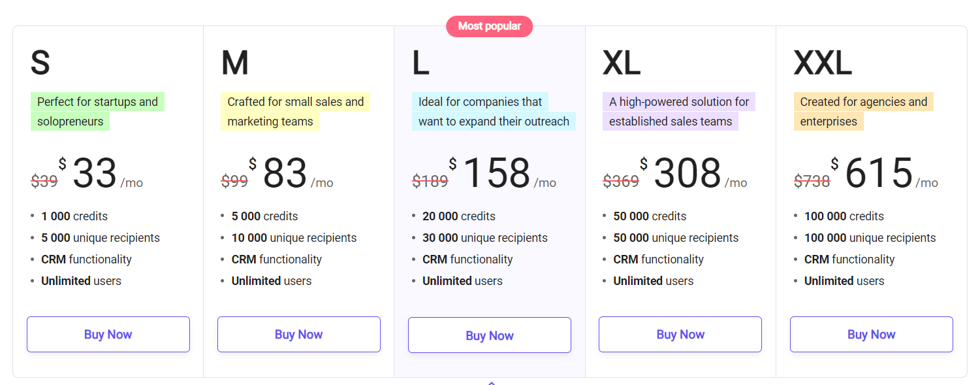980x385 pixels.
Task: Click the yellow small sales teams tagline
Action: tap(296, 112)
